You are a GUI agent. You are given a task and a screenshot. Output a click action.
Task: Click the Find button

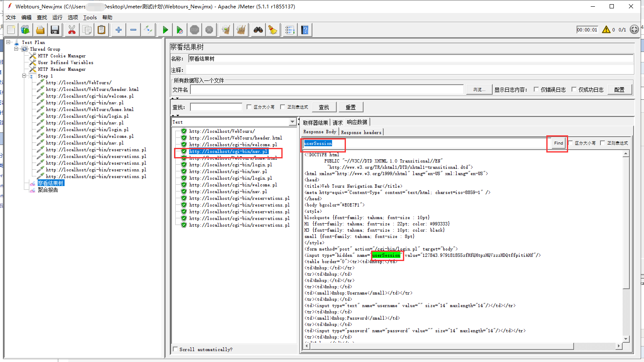click(558, 143)
